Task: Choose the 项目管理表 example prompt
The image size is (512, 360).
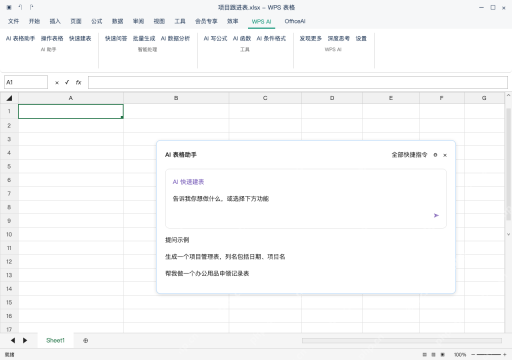Action: (225, 257)
